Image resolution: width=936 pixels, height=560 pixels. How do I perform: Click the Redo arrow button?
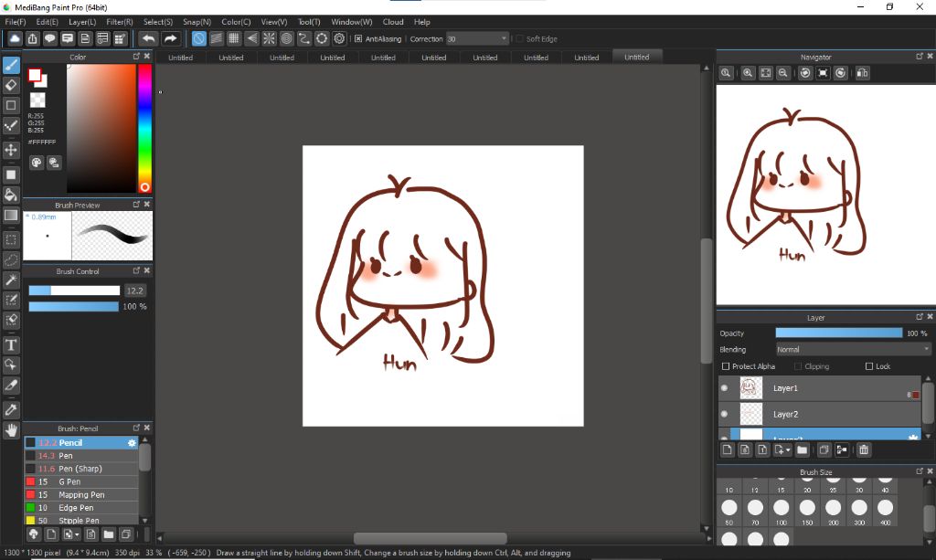click(x=170, y=38)
